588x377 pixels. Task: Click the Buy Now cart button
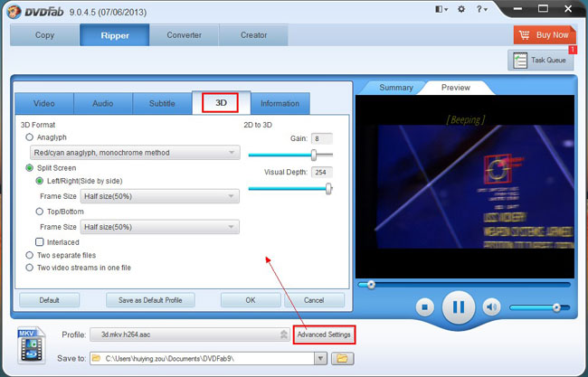click(x=545, y=35)
